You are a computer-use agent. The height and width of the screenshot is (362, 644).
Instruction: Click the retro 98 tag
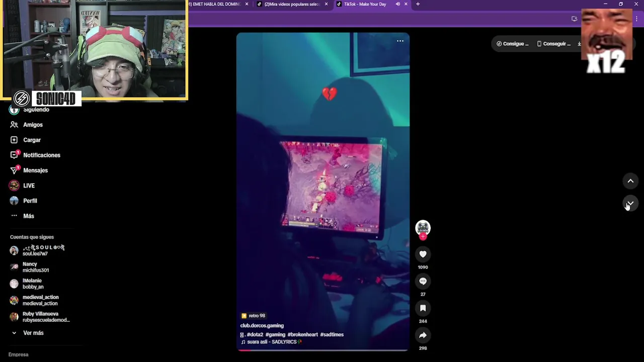tap(253, 316)
